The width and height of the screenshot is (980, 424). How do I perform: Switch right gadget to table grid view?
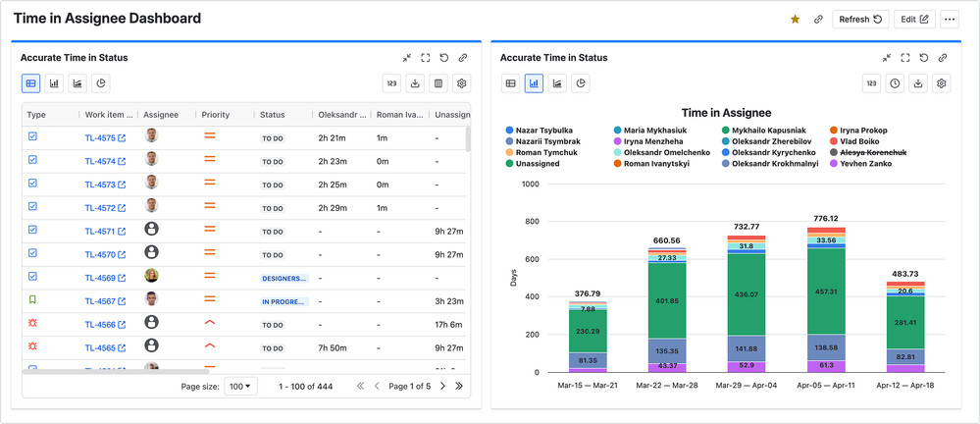[x=511, y=83]
